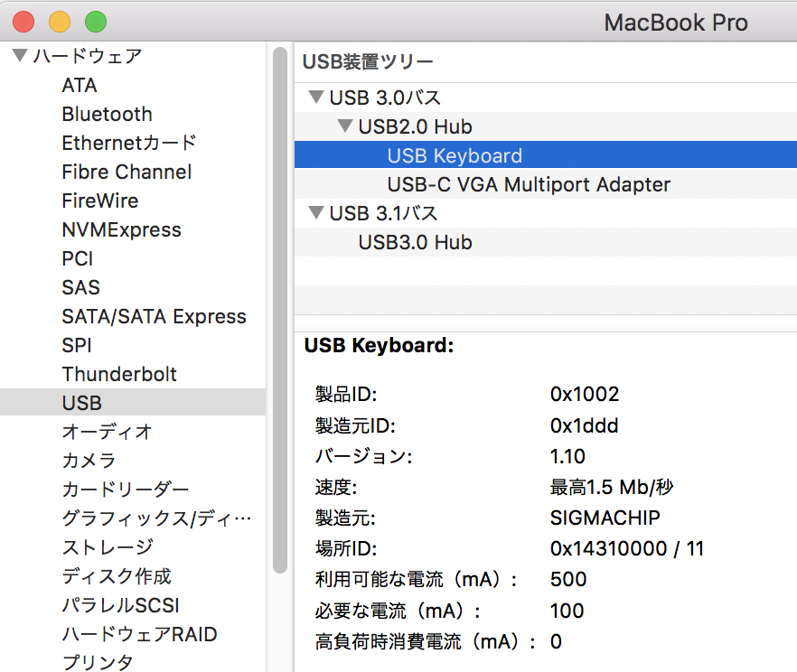
Task: Open the Bluetooth hardware category
Action: click(x=107, y=115)
